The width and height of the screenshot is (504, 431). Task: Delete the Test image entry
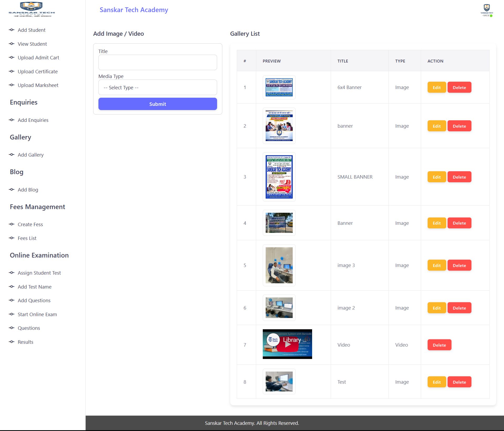459,382
